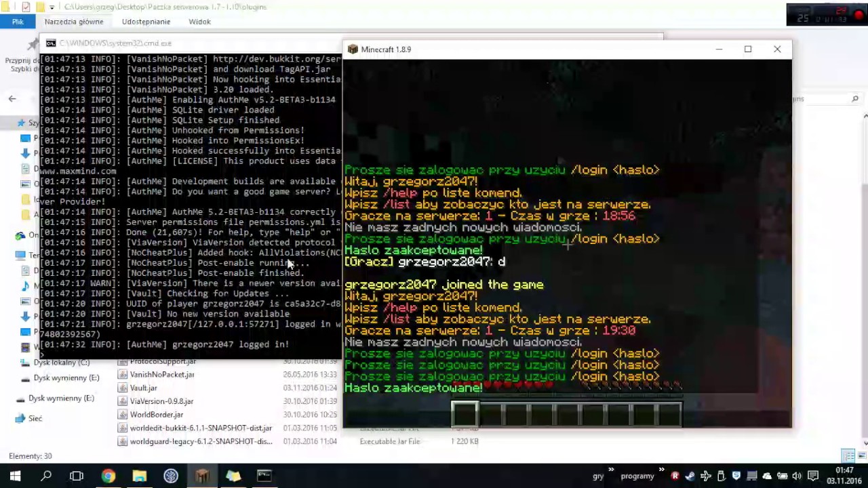Click the red R tray icon

coord(675,476)
